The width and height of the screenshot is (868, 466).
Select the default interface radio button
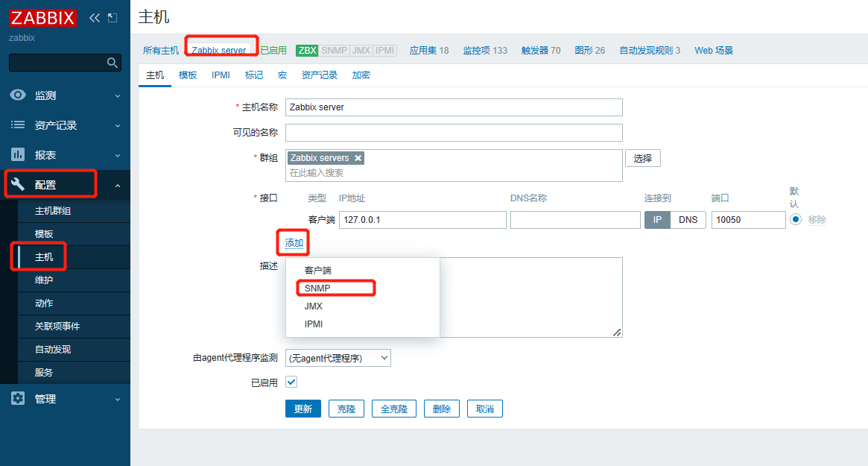796,219
